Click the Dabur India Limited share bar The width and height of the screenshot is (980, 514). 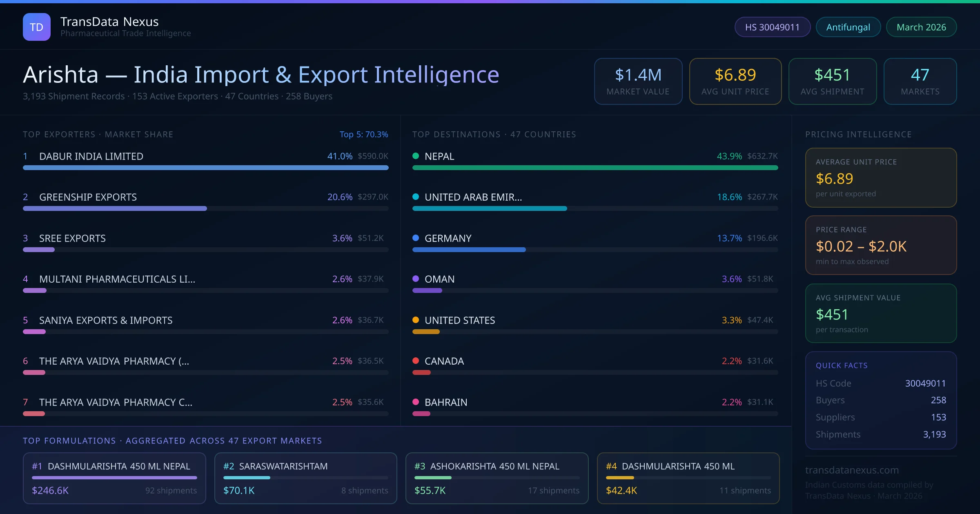(x=205, y=168)
